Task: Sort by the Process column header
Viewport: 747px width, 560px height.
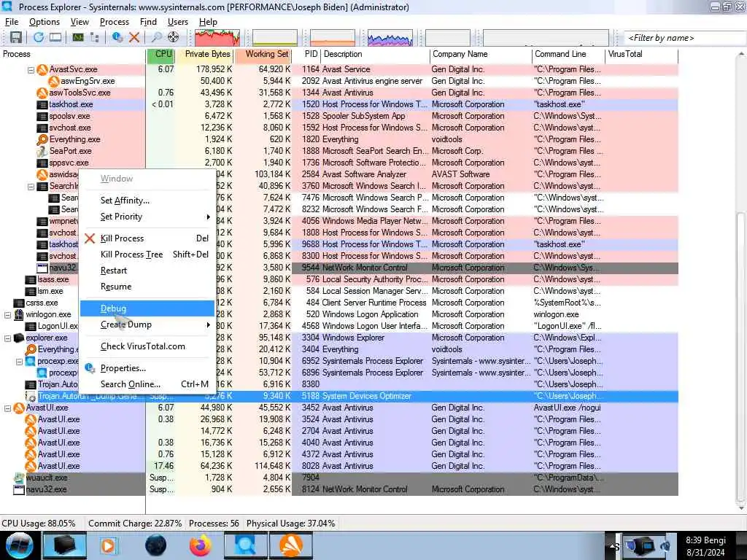Action: click(73, 54)
